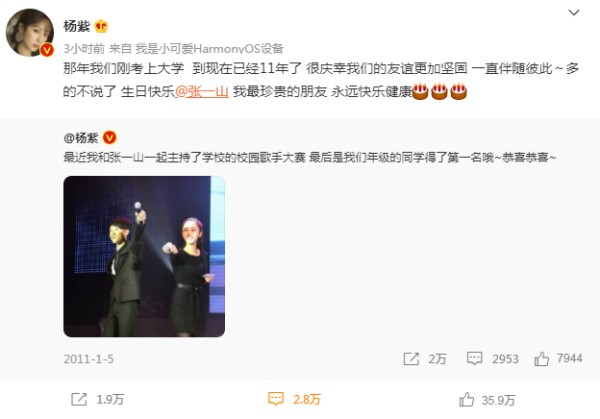This screenshot has height=419, width=600.
Task: Click the quoted post repost icon
Action: tap(411, 359)
